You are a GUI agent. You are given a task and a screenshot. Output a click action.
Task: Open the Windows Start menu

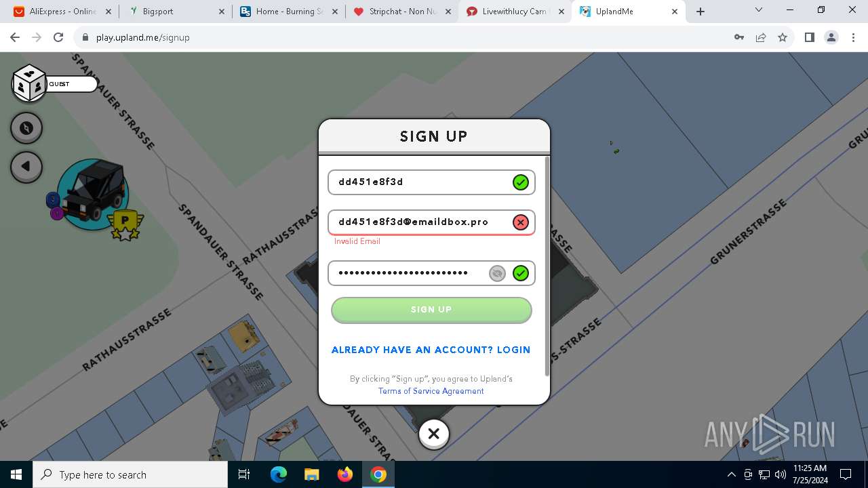[x=16, y=474]
